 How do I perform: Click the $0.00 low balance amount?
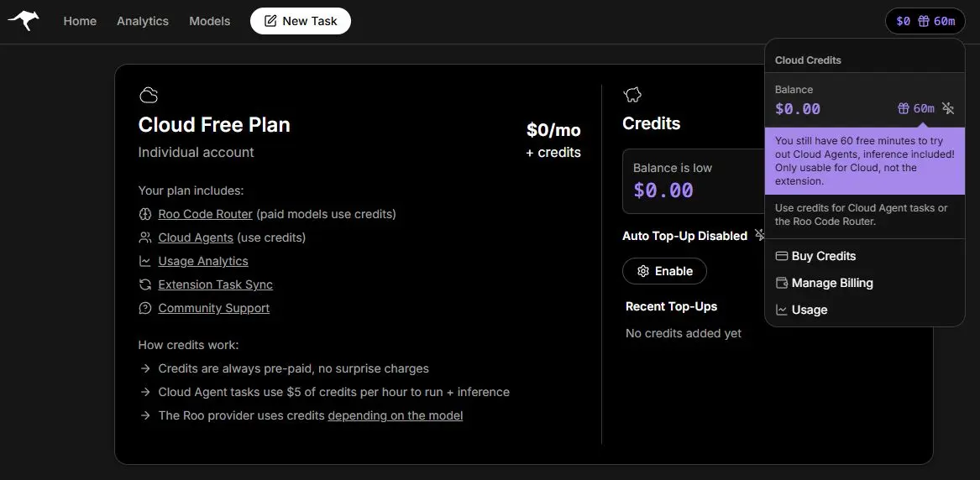tap(663, 190)
